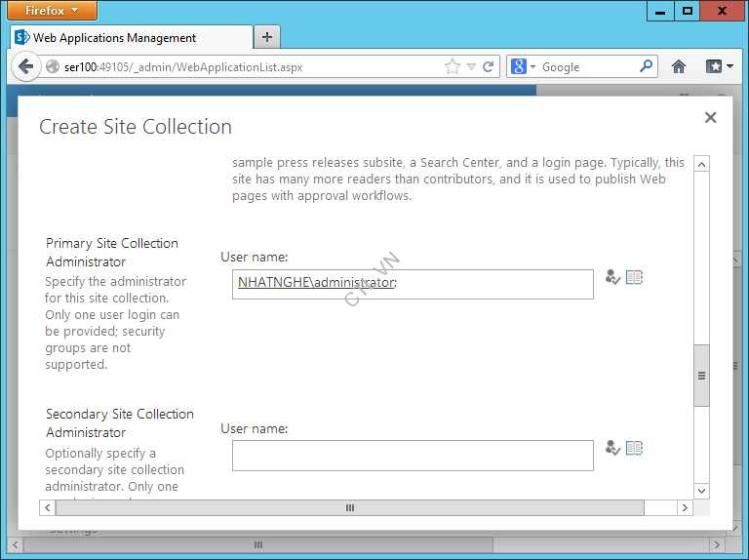The height and width of the screenshot is (560, 749).
Task: Click the browser Back arrow button
Action: pos(26,67)
